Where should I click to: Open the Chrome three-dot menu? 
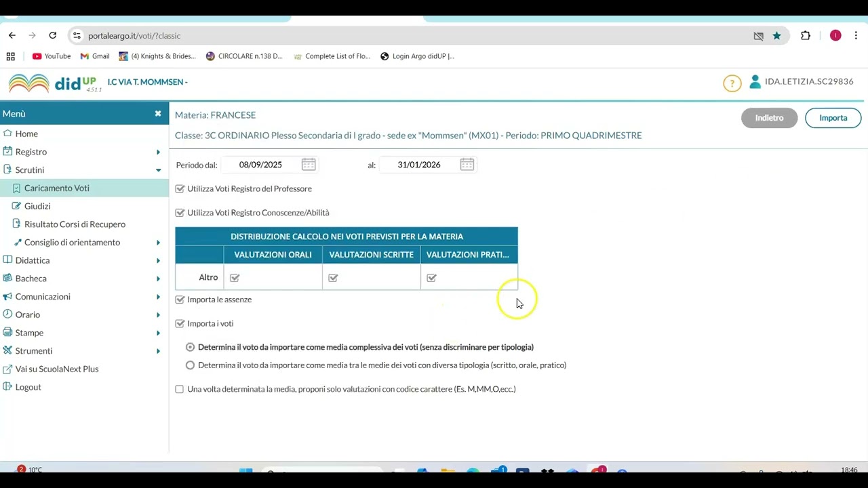pyautogui.click(x=858, y=35)
